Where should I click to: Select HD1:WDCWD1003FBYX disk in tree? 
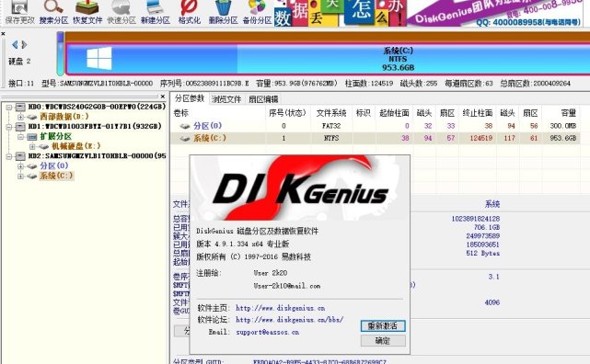[95, 126]
